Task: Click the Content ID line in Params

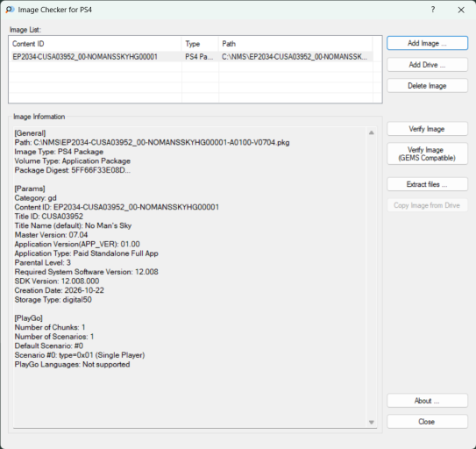Action: [x=117, y=207]
